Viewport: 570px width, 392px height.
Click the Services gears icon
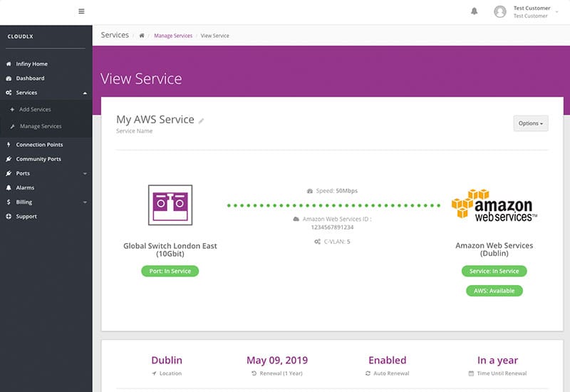(x=9, y=93)
